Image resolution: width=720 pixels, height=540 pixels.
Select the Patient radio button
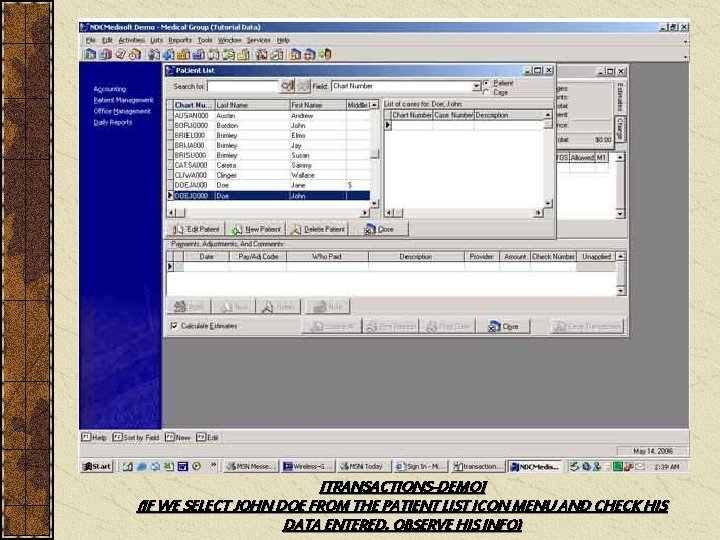[486, 83]
